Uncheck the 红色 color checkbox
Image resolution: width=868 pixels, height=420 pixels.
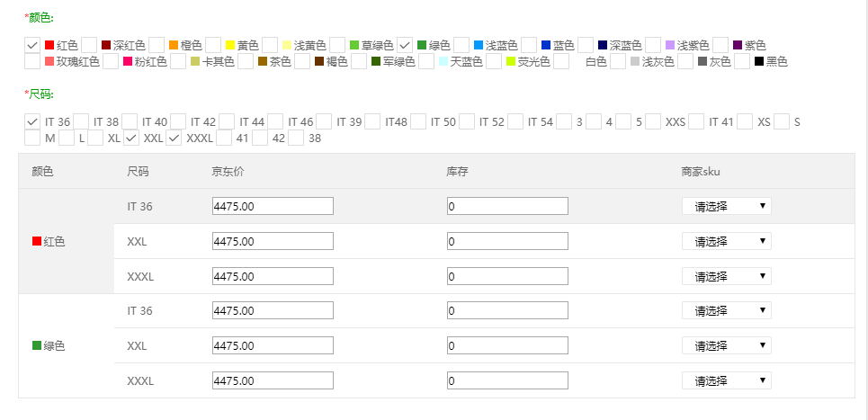(32, 45)
